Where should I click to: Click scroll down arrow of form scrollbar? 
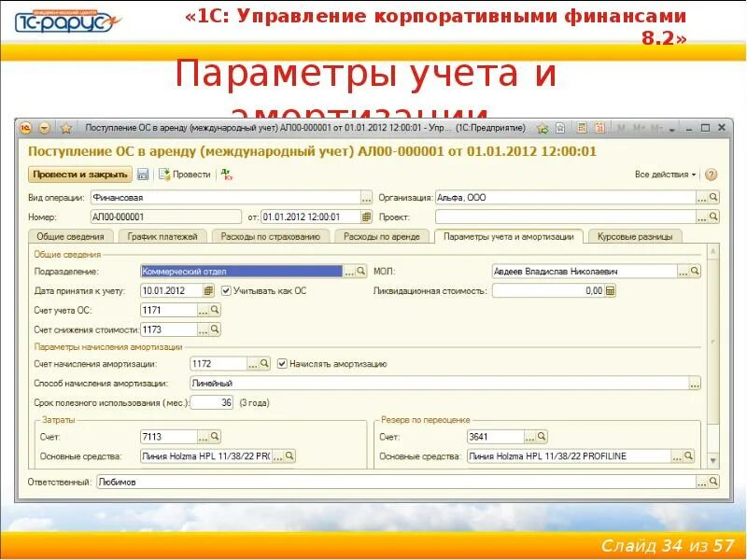pyautogui.click(x=713, y=460)
